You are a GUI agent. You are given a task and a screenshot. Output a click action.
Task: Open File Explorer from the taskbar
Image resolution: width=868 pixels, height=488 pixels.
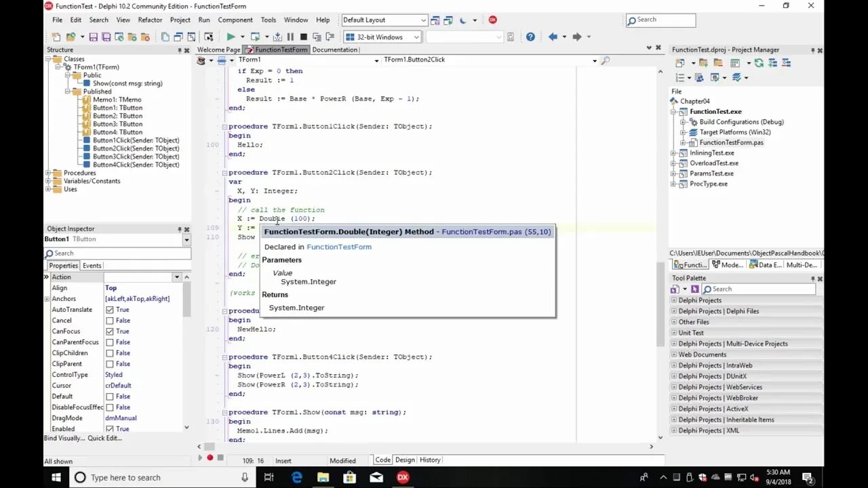(x=323, y=477)
